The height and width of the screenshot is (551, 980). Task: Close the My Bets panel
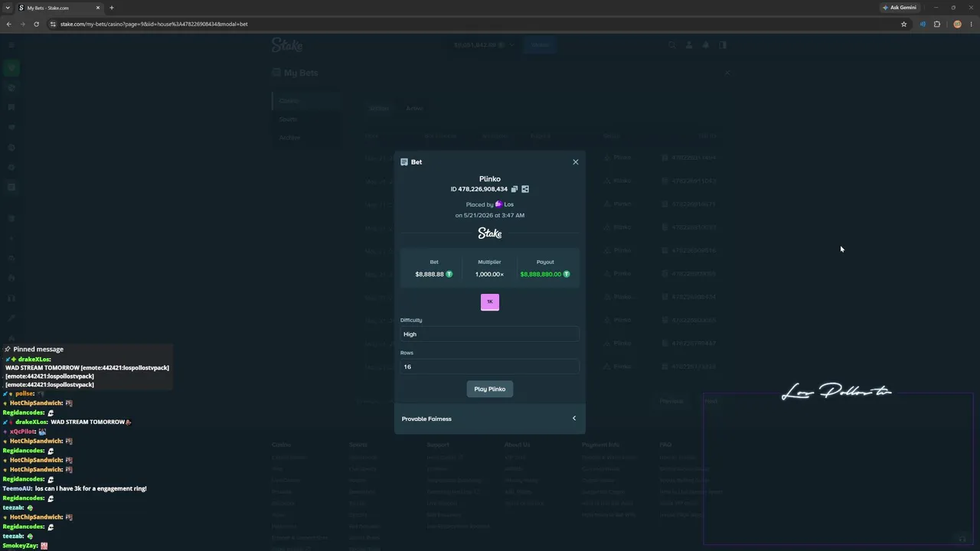click(727, 73)
